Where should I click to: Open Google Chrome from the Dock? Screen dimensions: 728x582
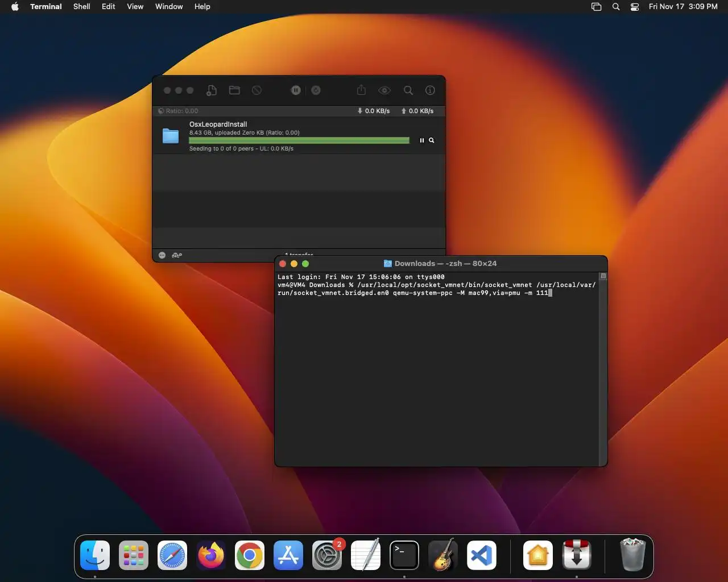[x=250, y=555]
